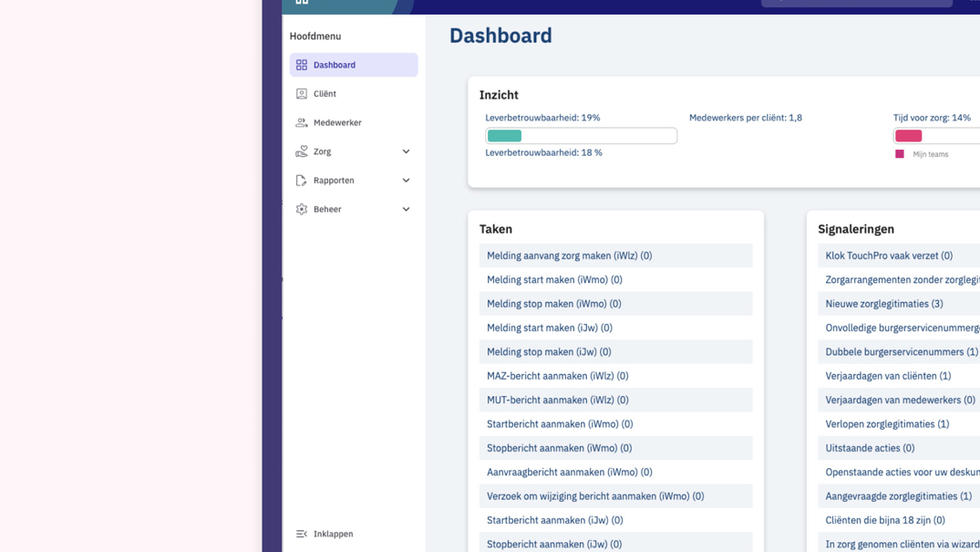980x552 pixels.
Task: Open Onvolledige burgerservicenummers signal
Action: (899, 328)
